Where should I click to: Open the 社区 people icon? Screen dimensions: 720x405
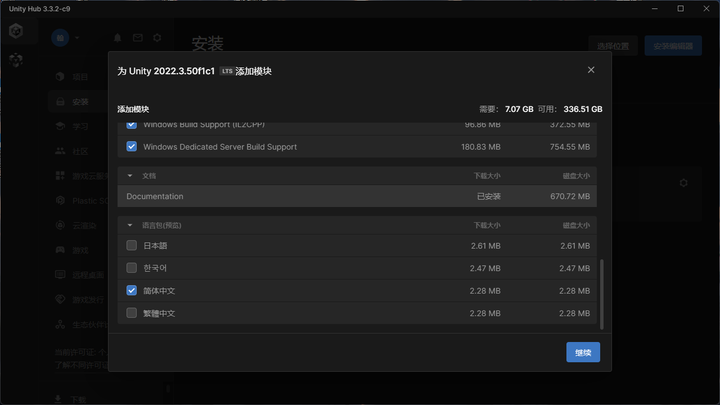click(x=60, y=151)
